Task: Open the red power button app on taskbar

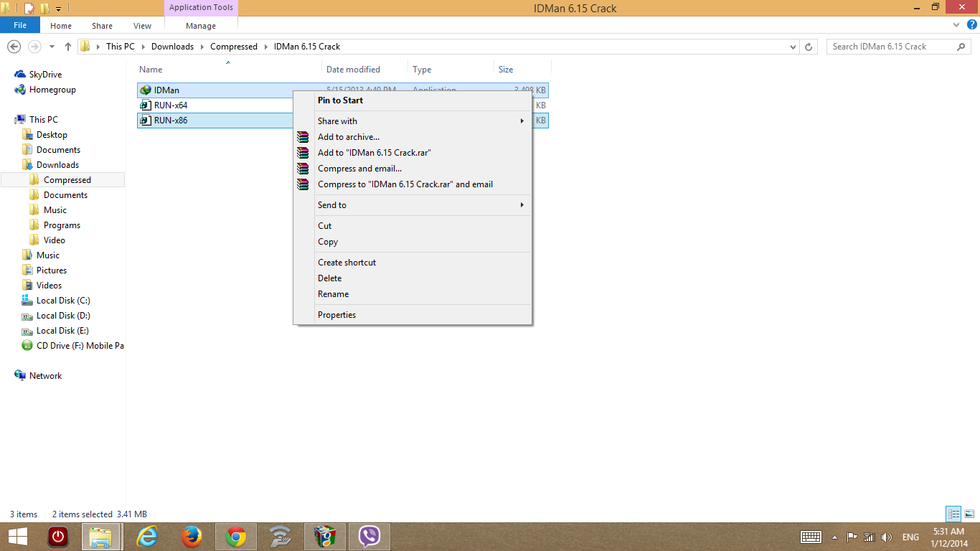Action: [57, 537]
